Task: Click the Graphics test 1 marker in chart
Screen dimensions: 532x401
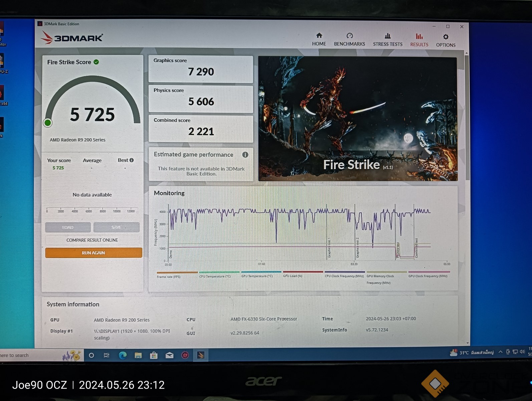Action: tap(329, 248)
